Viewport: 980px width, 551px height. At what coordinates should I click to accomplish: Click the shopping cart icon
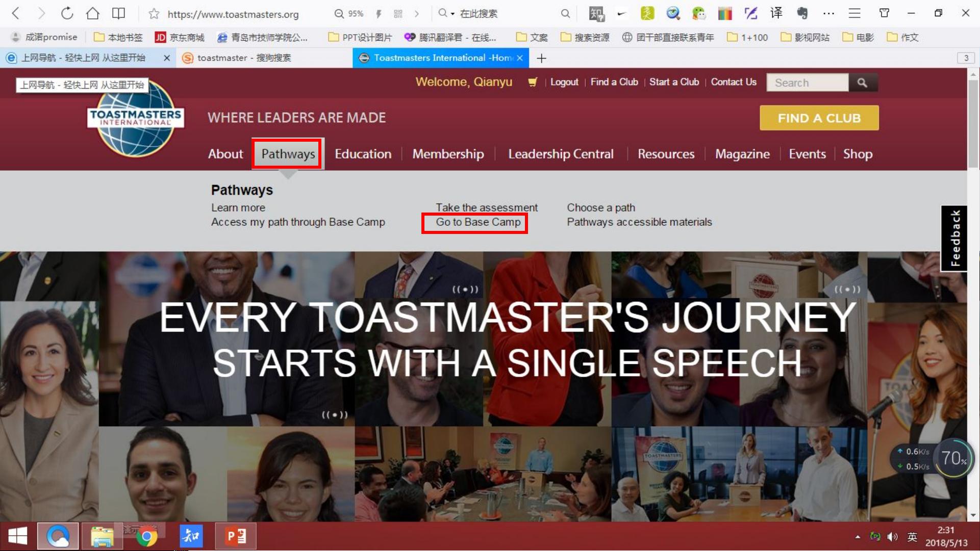(x=532, y=82)
